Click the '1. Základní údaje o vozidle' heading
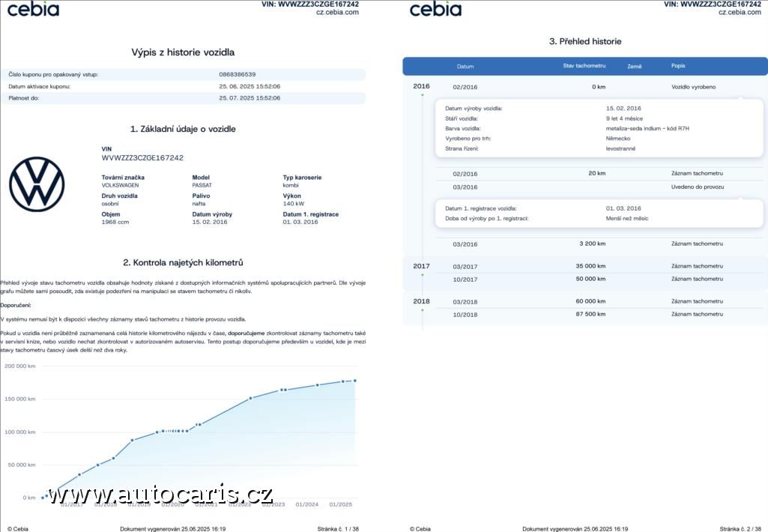Screen dimensions: 768x532 pos(183,130)
